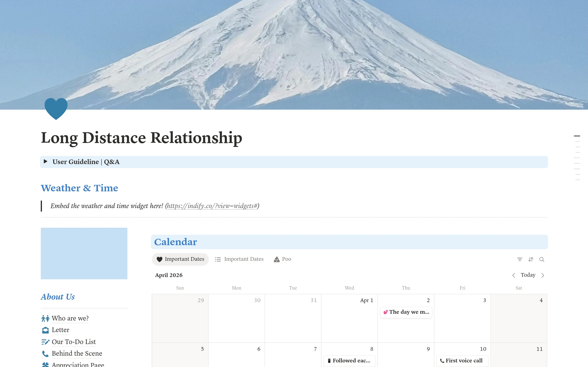Click the pencil list icon beside Our To-Do List
588x367 pixels.
(x=45, y=342)
